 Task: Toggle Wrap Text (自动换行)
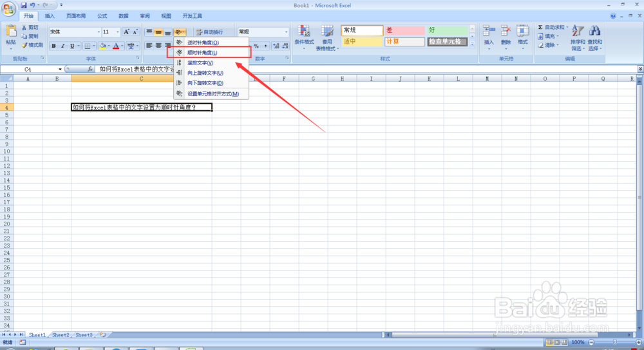209,32
